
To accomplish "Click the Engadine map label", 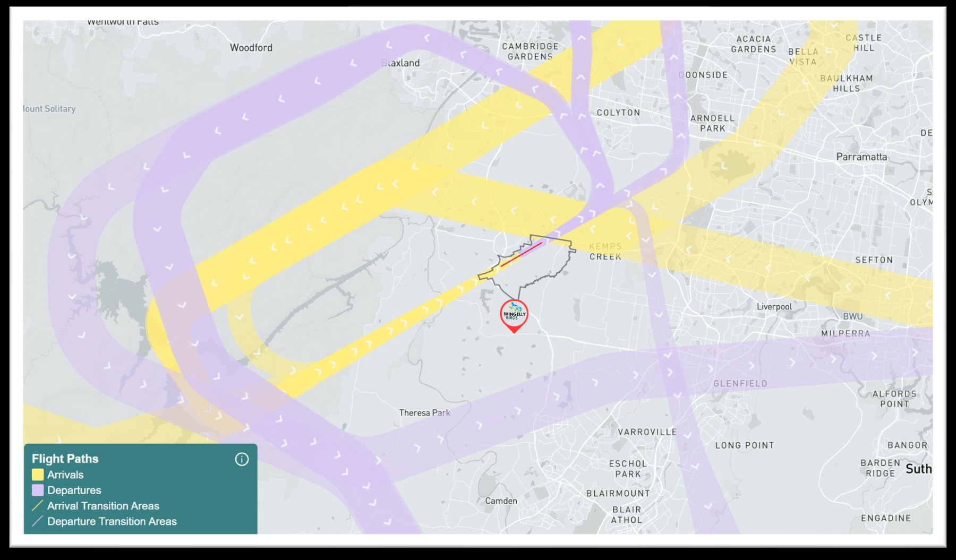I will tap(886, 518).
